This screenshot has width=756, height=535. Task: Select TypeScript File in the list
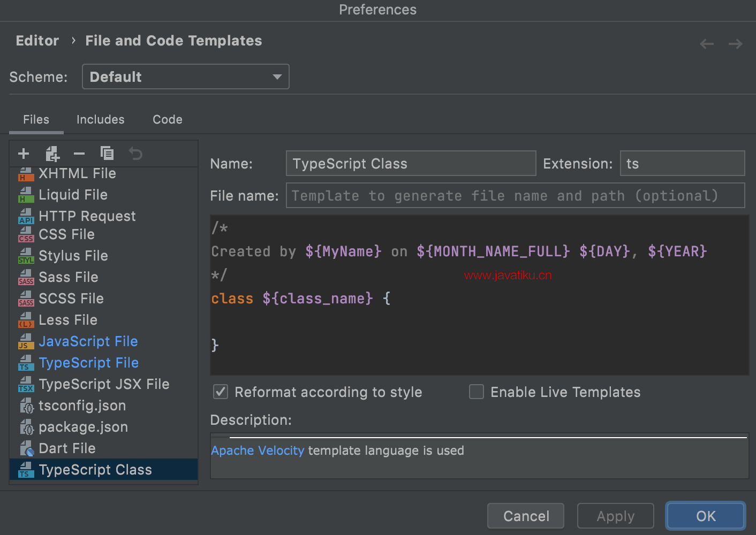pos(104,363)
